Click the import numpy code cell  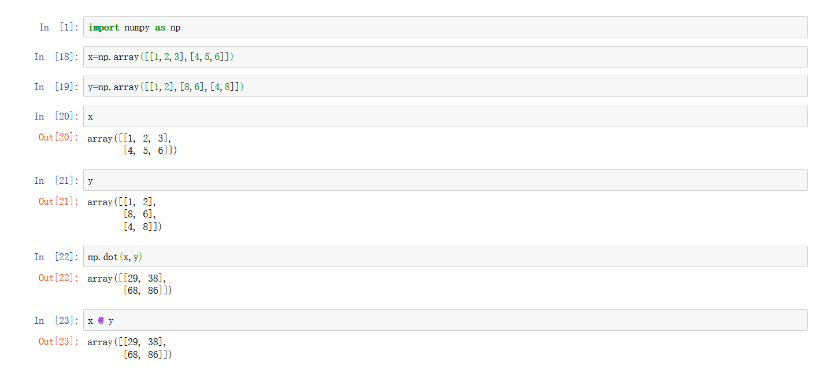click(x=445, y=27)
